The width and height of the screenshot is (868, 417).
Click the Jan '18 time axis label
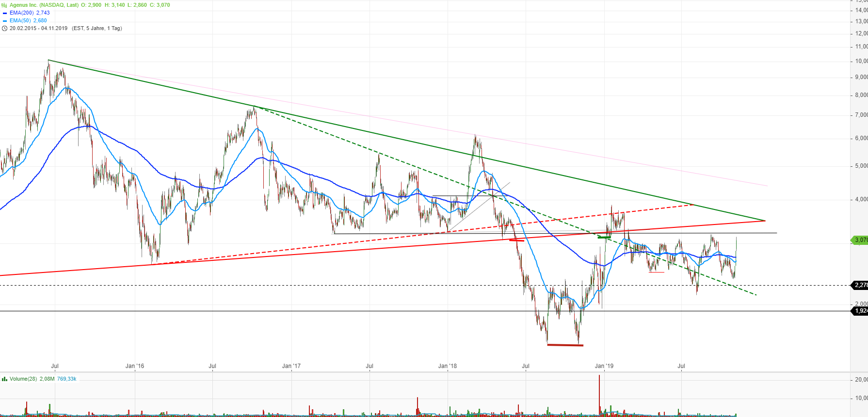click(448, 366)
